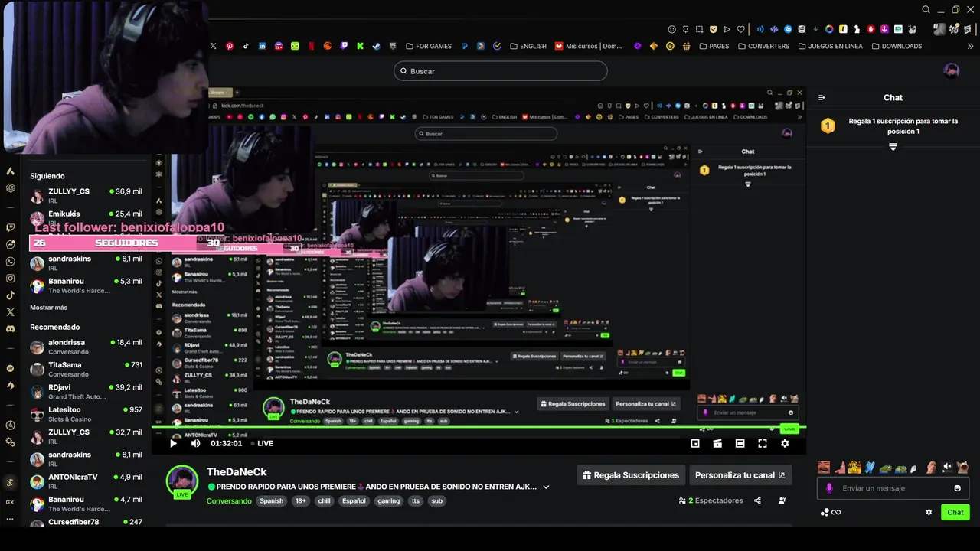This screenshot has height=551, width=980.
Task: Open Discord in the browser sidebar
Action: click(x=10, y=329)
